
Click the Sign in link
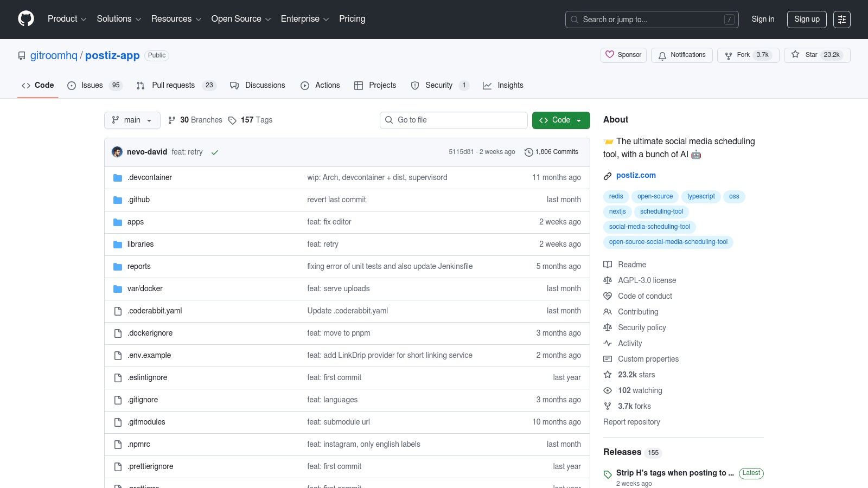[763, 19]
